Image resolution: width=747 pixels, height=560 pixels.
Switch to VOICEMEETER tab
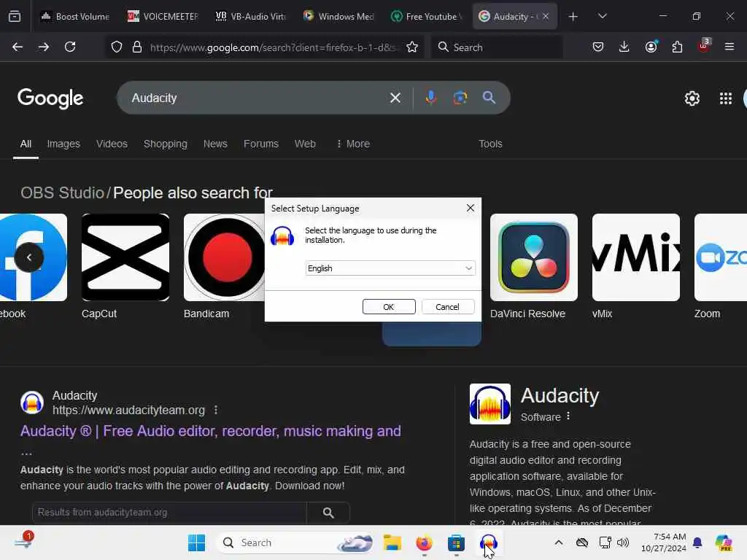(163, 16)
